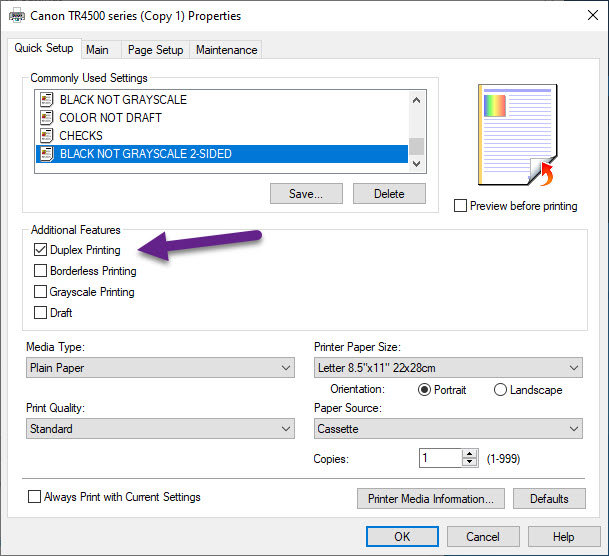Select the CHECKS profile
Screen dimensions: 609x556
pos(222,136)
